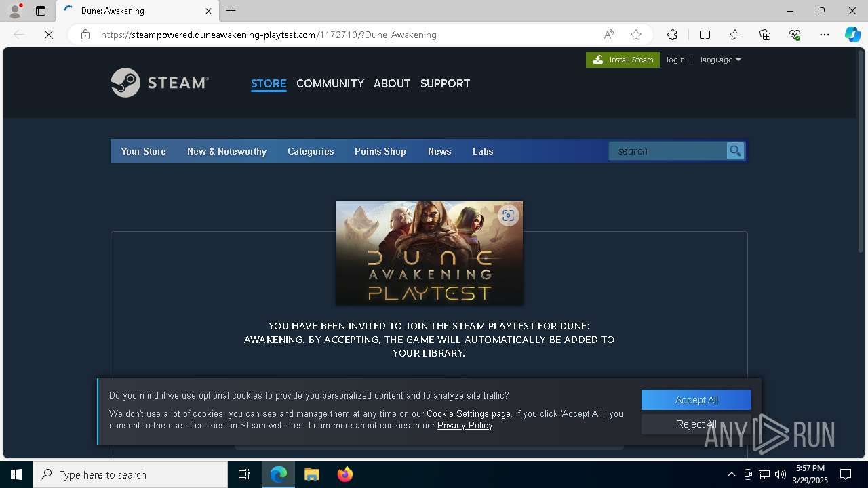The height and width of the screenshot is (488, 868).
Task: Open the SUPPORT page
Action: 445,83
